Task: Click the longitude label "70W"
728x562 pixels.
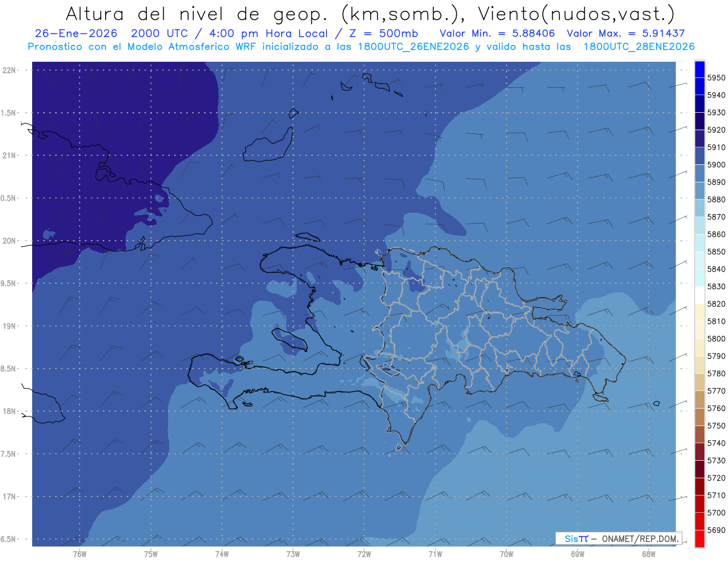Action: (507, 554)
